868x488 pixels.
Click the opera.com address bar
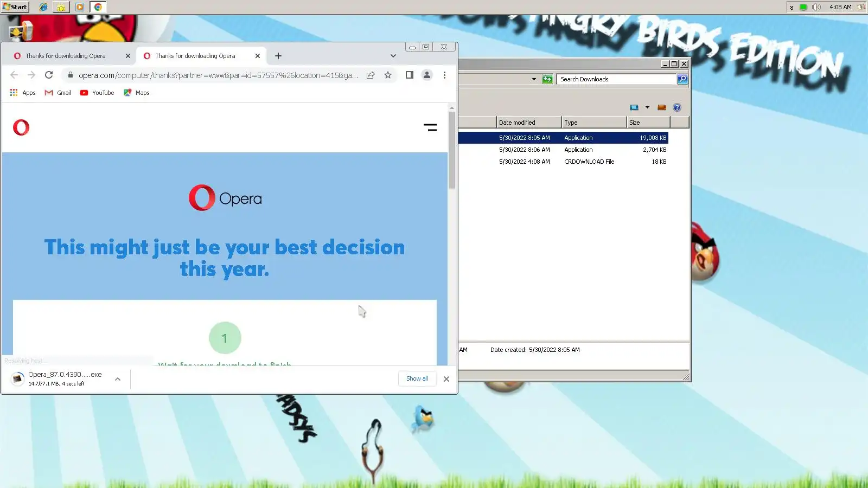tap(218, 75)
